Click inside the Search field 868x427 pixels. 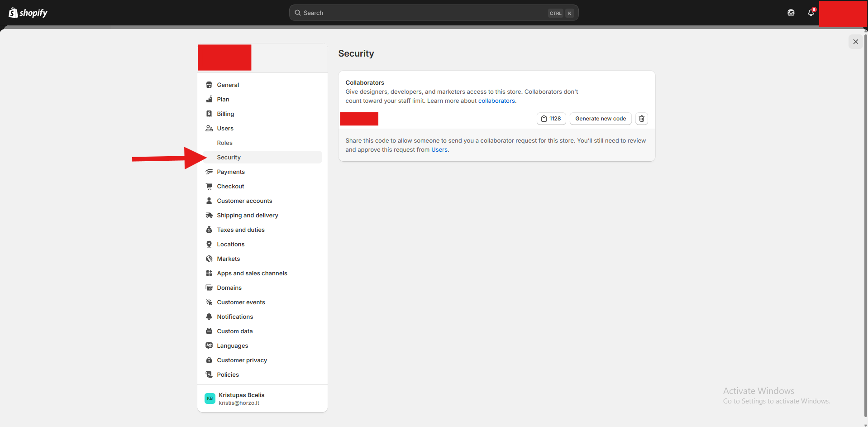(433, 13)
